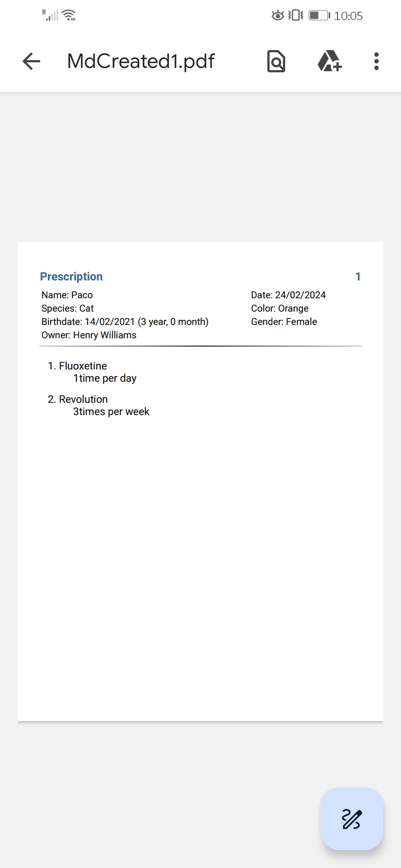Screen dimensions: 401x868
Task: Open the three-dot overflow menu
Action: [376, 61]
